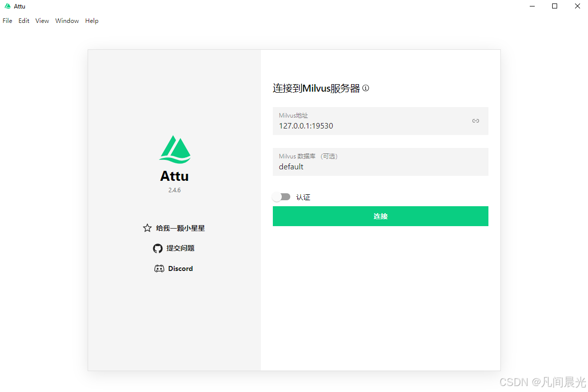Click the Attu app icon in title bar
Viewport: 588px width, 392px height.
pos(7,6)
